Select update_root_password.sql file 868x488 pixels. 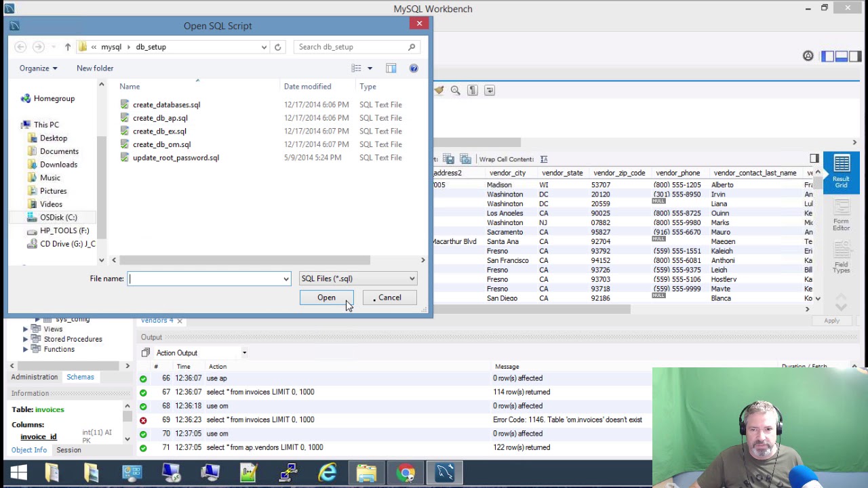pyautogui.click(x=176, y=157)
